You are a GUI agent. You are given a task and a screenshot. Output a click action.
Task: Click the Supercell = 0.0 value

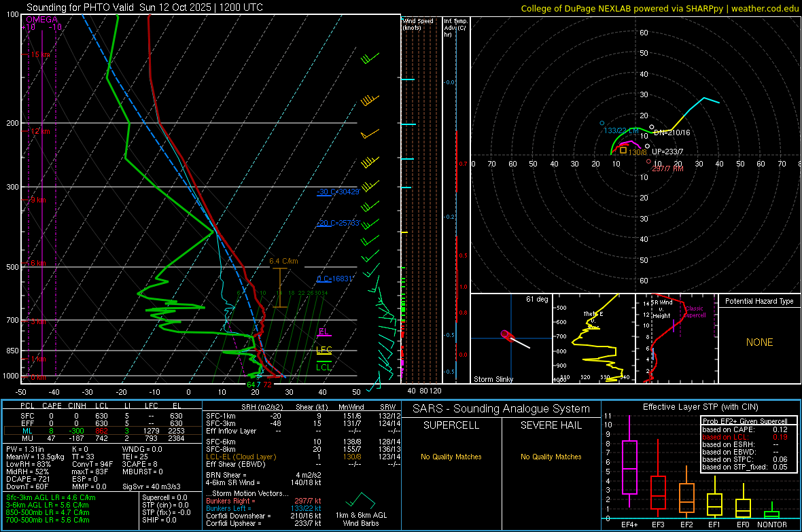coord(164,497)
